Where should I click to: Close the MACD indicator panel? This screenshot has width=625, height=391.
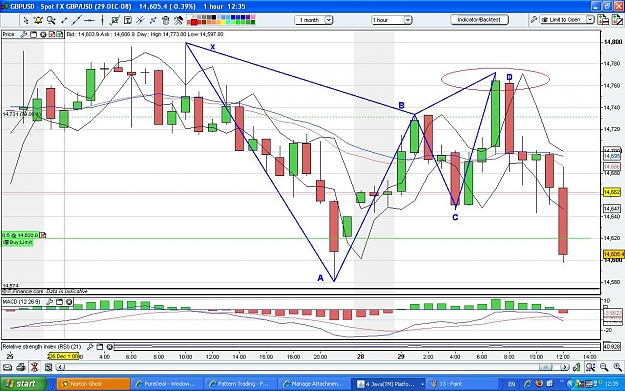69,302
